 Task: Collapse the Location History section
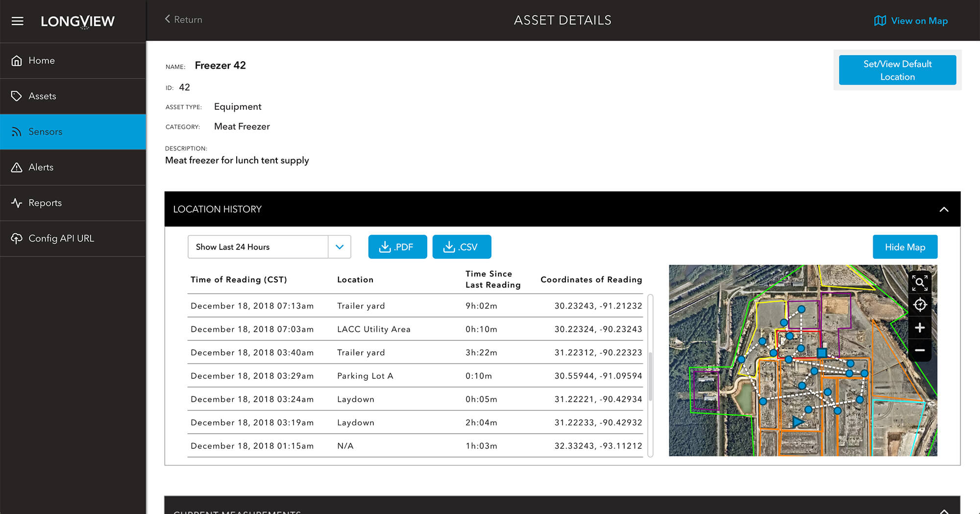pos(944,209)
